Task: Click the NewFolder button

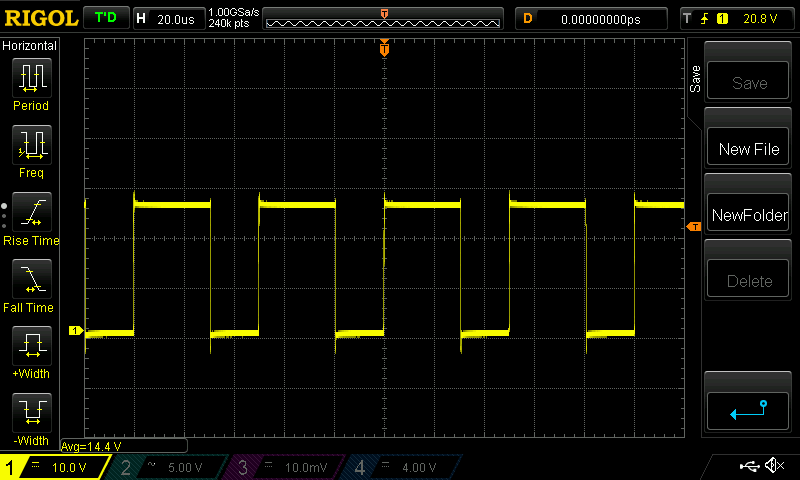Action: [x=749, y=215]
